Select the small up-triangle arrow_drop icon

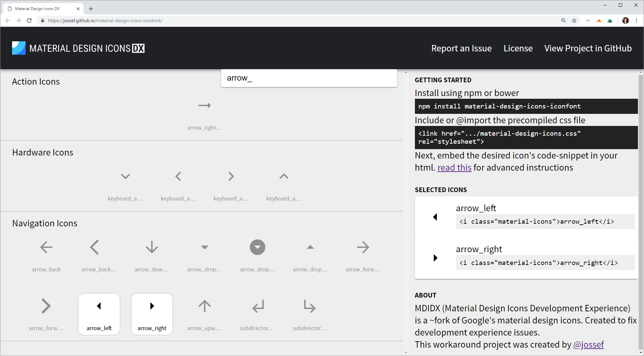click(310, 247)
